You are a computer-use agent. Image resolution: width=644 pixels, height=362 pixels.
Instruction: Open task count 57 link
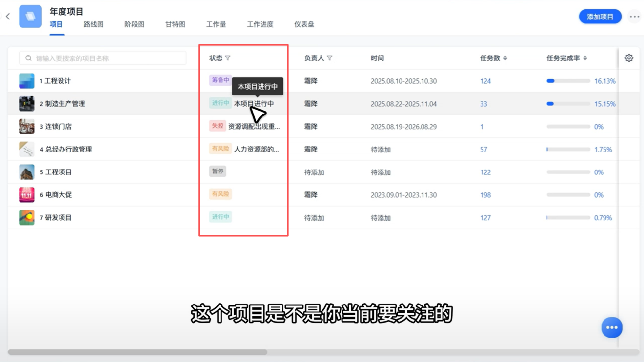click(483, 150)
